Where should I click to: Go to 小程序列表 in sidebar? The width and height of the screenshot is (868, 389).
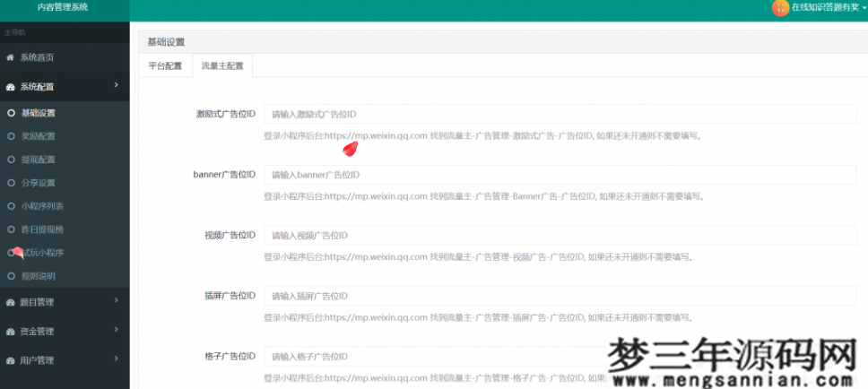click(41, 206)
